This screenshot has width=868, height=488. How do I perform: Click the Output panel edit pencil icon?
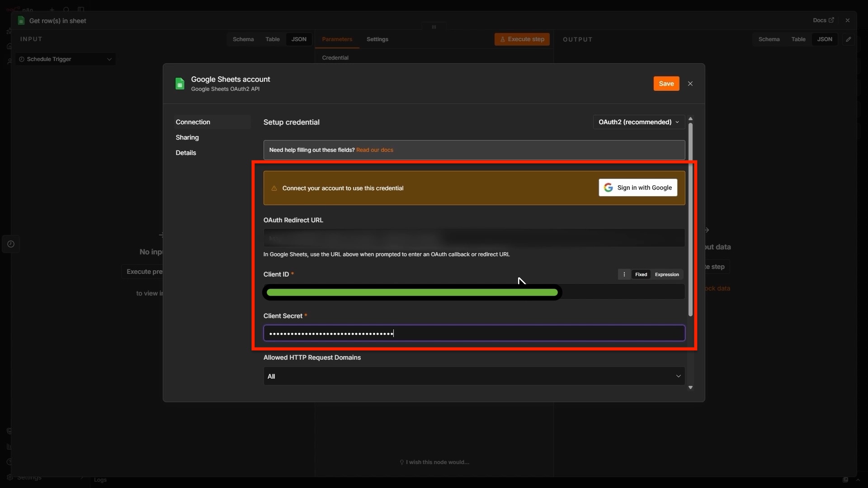[x=848, y=39]
